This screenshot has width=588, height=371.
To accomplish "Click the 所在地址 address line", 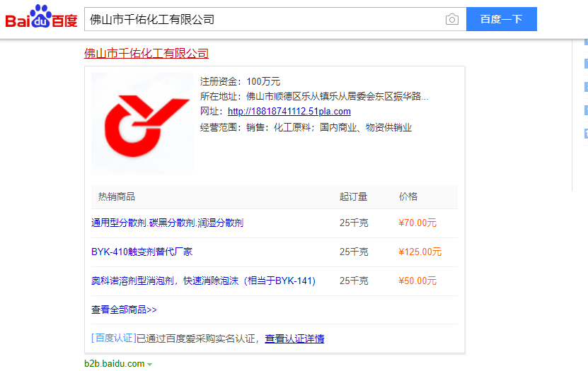I will [314, 97].
